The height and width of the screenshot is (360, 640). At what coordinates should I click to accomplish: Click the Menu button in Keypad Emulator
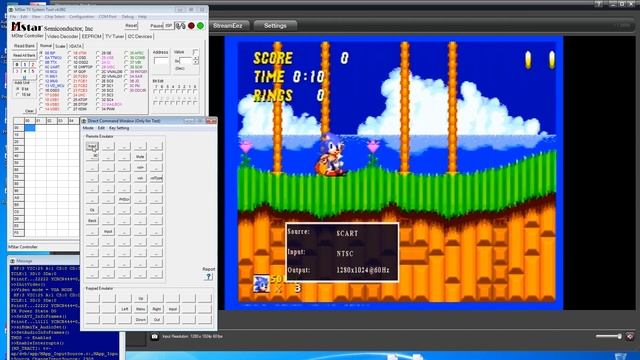pos(140,309)
